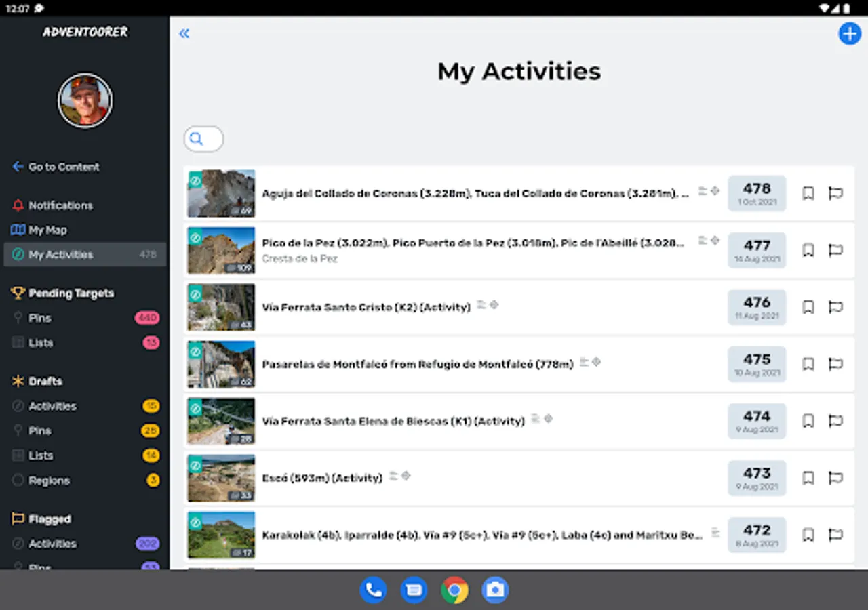Open thumbnail of Pasarelas de Montfalcó
868x610 pixels.
coord(221,364)
